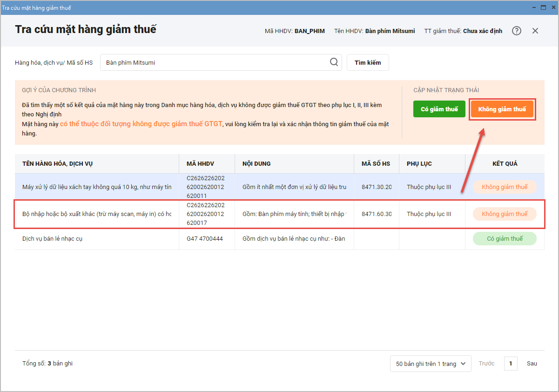559x392 pixels.
Task: Click the green Có giảm thuế button
Action: (x=439, y=109)
